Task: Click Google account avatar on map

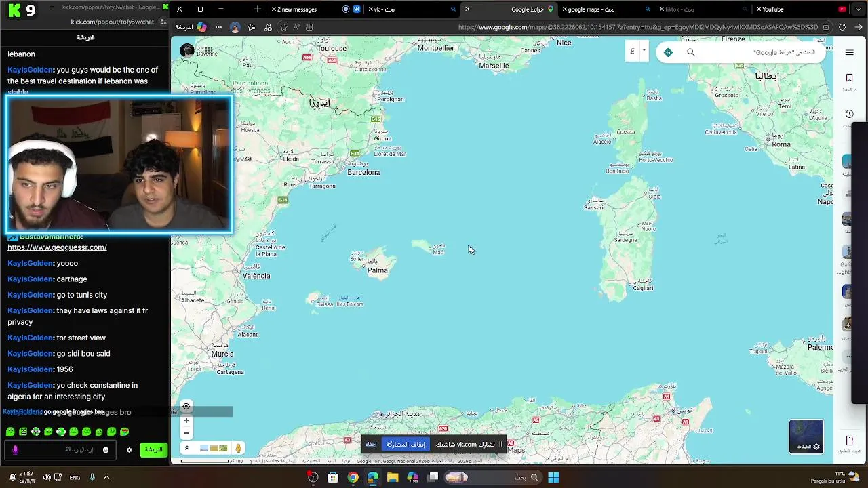Action: (x=187, y=50)
